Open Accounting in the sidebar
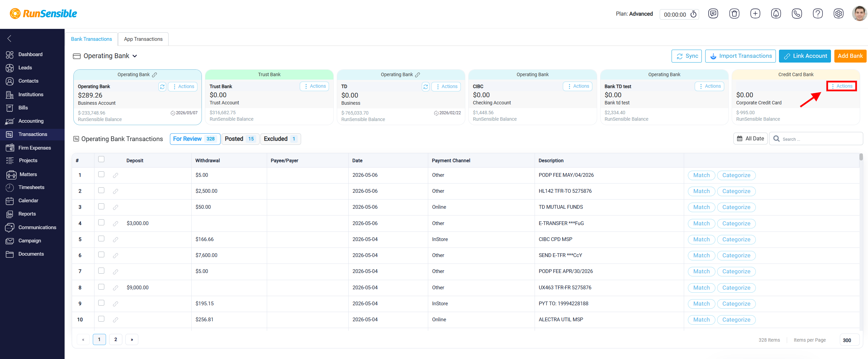The image size is (868, 359). [31, 121]
